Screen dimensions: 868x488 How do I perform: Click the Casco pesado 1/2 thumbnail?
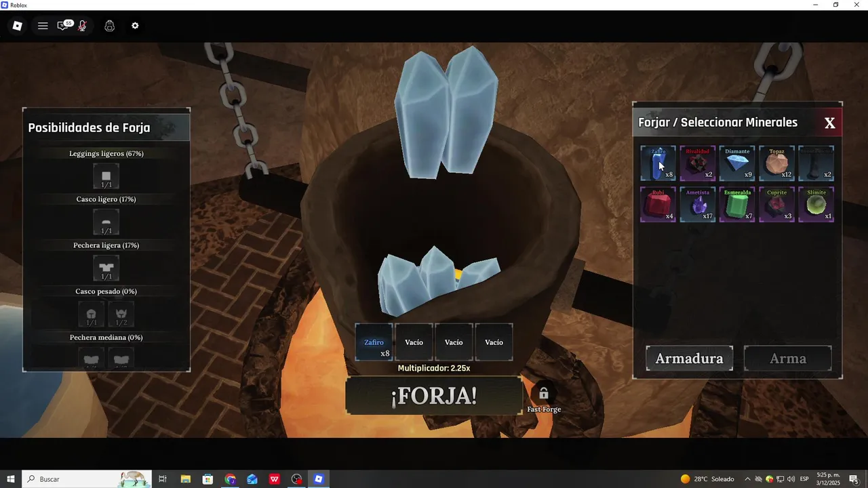coord(121,314)
